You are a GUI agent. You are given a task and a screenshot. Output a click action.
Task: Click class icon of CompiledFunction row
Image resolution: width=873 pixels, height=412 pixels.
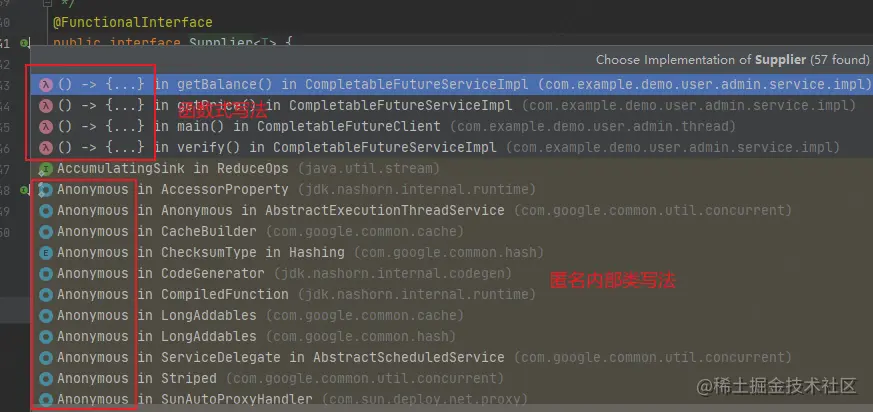click(x=46, y=295)
